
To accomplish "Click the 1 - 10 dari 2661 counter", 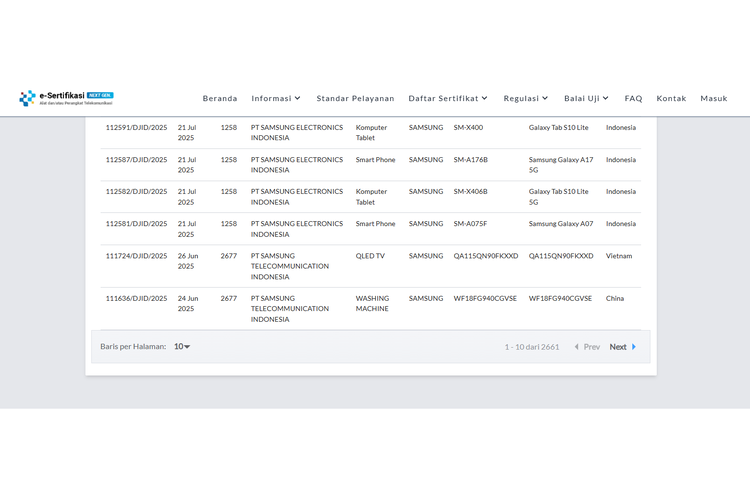I will click(x=532, y=347).
